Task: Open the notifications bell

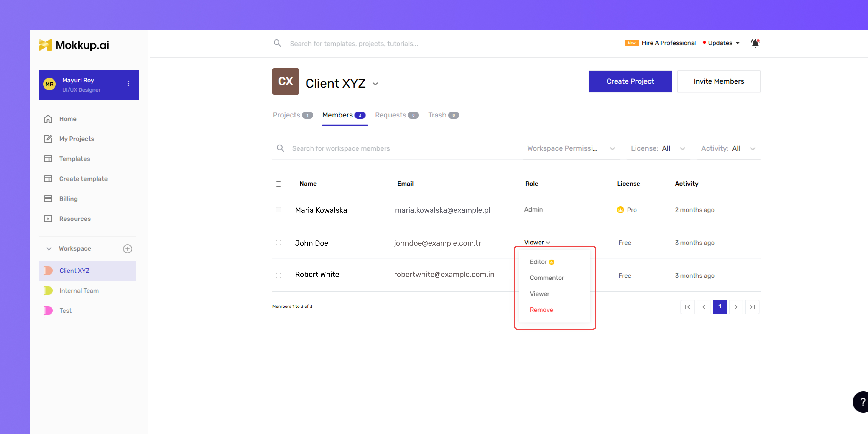Action: point(755,43)
